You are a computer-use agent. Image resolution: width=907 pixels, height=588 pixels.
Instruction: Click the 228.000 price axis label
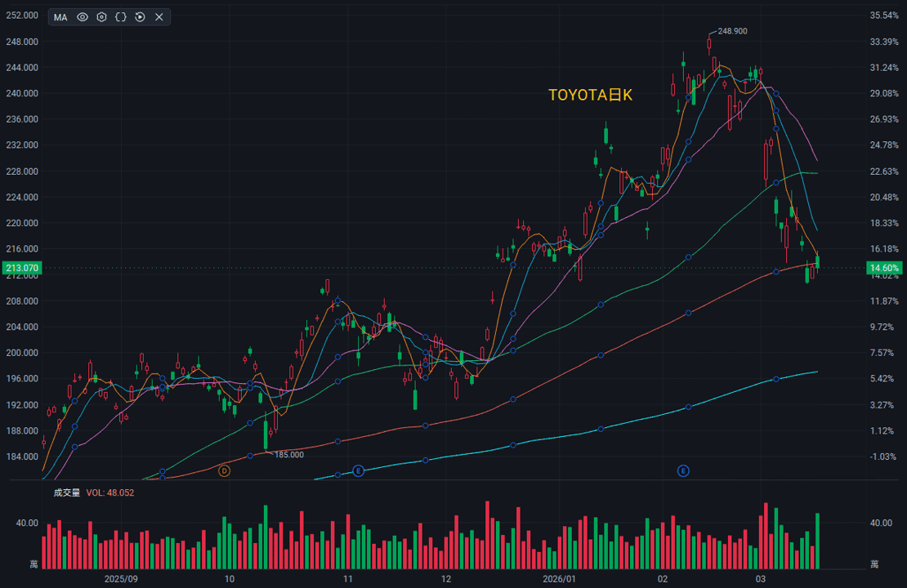(22, 171)
